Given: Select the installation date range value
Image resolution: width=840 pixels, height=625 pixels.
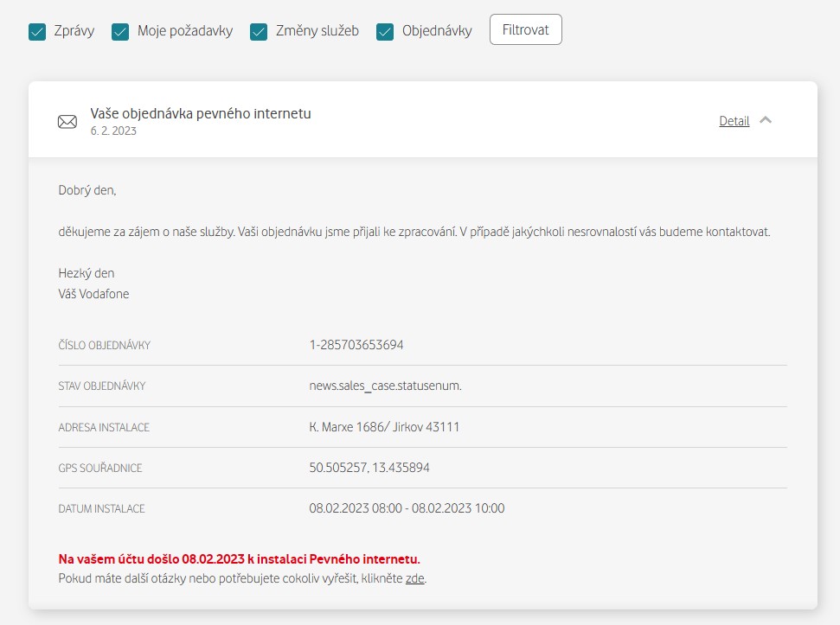Looking at the screenshot, I should tap(407, 508).
